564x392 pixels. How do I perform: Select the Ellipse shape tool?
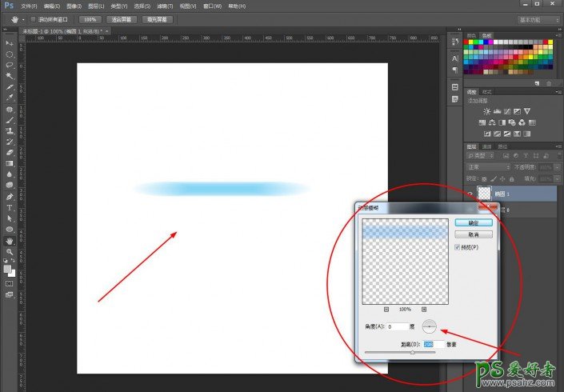(x=10, y=229)
